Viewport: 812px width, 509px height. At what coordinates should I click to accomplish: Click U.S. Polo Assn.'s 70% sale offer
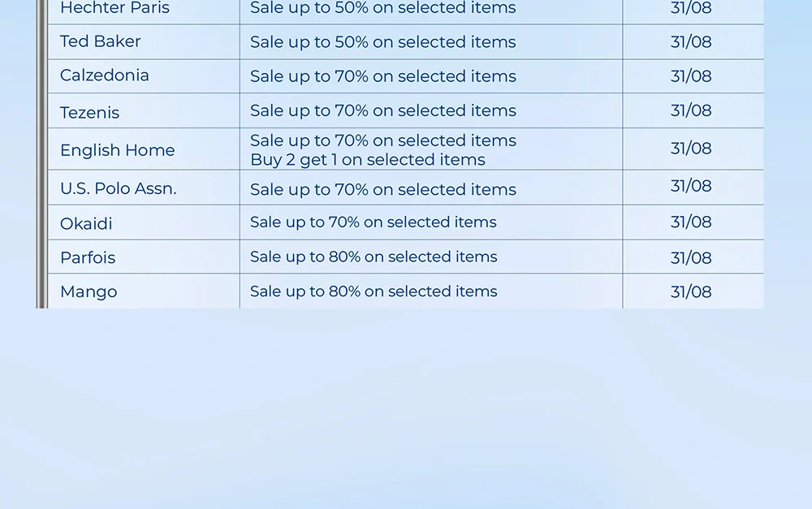click(x=382, y=189)
